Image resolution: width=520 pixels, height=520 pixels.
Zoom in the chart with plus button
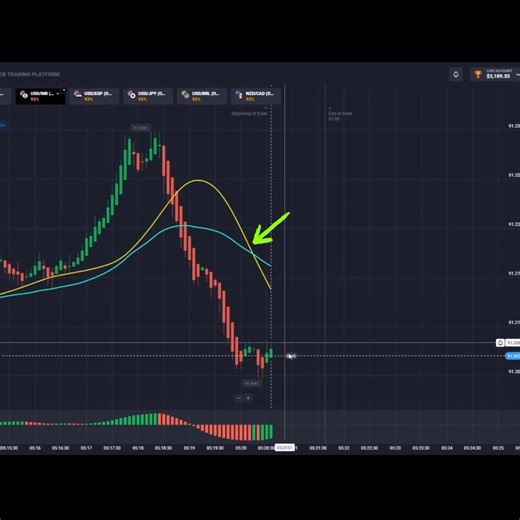click(248, 398)
